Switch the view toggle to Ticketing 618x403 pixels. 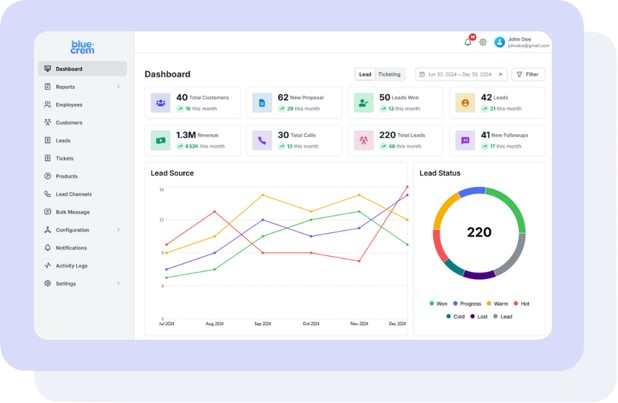pos(389,74)
